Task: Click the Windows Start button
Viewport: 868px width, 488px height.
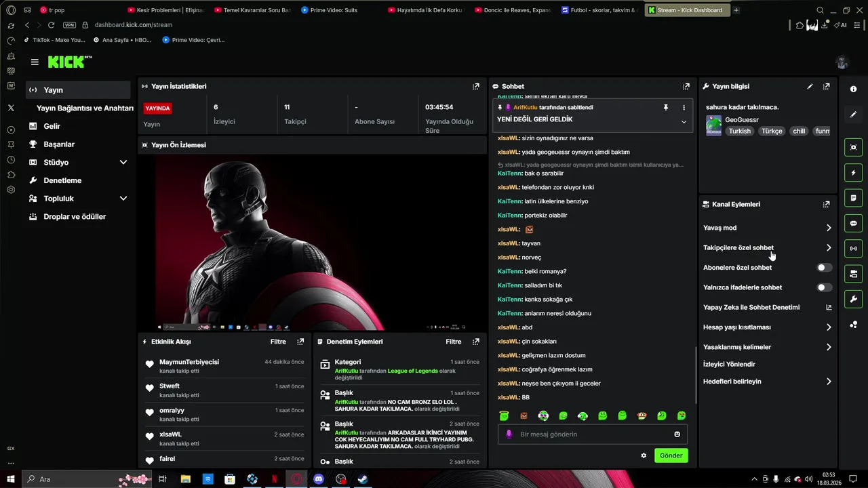Action: (x=11, y=479)
